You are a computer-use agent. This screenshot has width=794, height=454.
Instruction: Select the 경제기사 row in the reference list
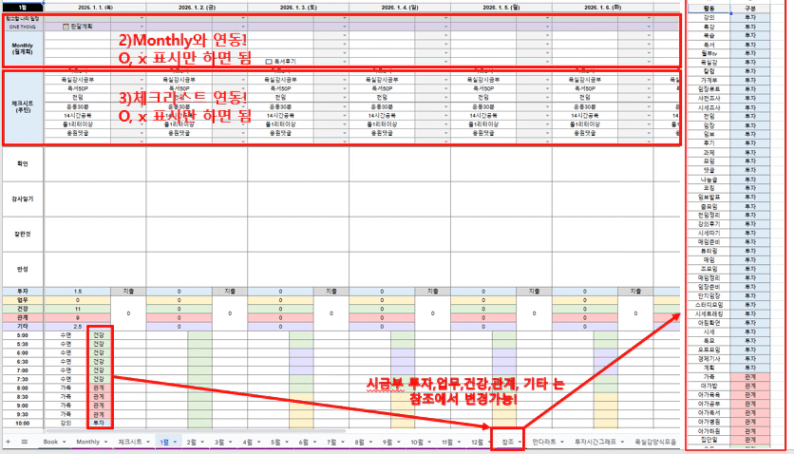click(x=709, y=359)
